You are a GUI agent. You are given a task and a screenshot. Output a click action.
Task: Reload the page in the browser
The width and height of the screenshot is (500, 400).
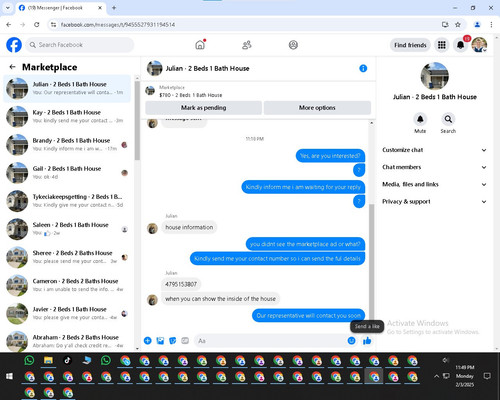tap(37, 25)
